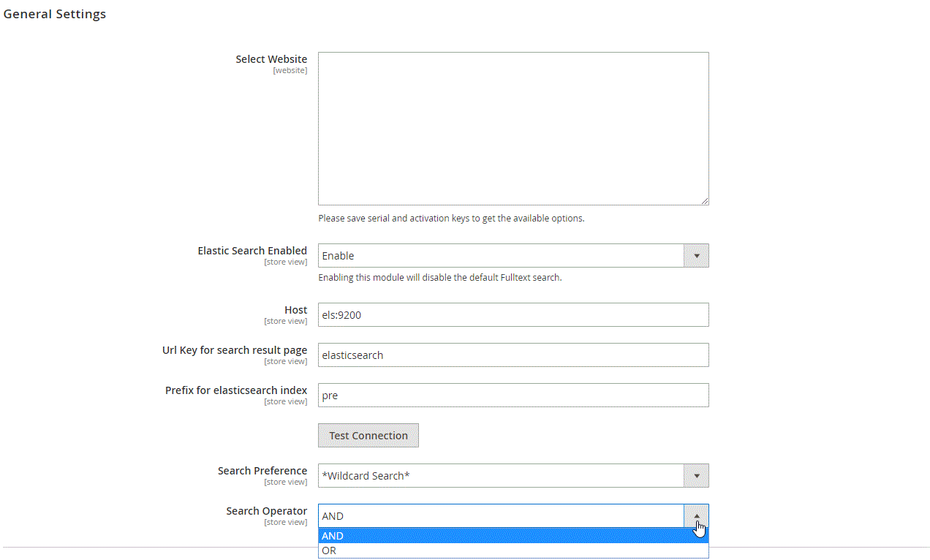Open the Elastic Search Enabled select showing Enable
930x560 pixels.
(x=501, y=256)
